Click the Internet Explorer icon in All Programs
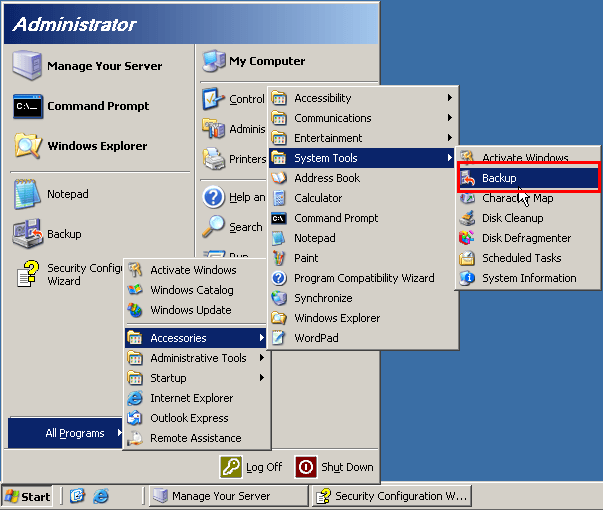Viewport: 603px width, 510px height. pyautogui.click(x=135, y=398)
